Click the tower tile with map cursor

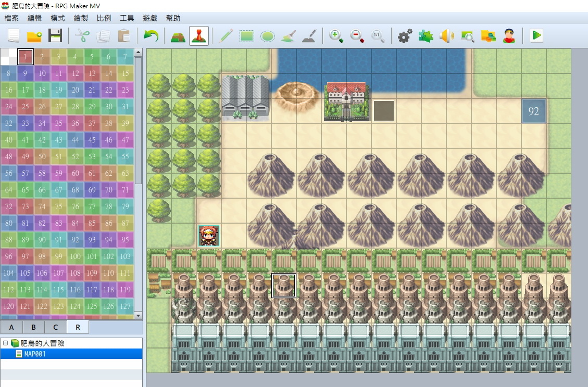284,286
